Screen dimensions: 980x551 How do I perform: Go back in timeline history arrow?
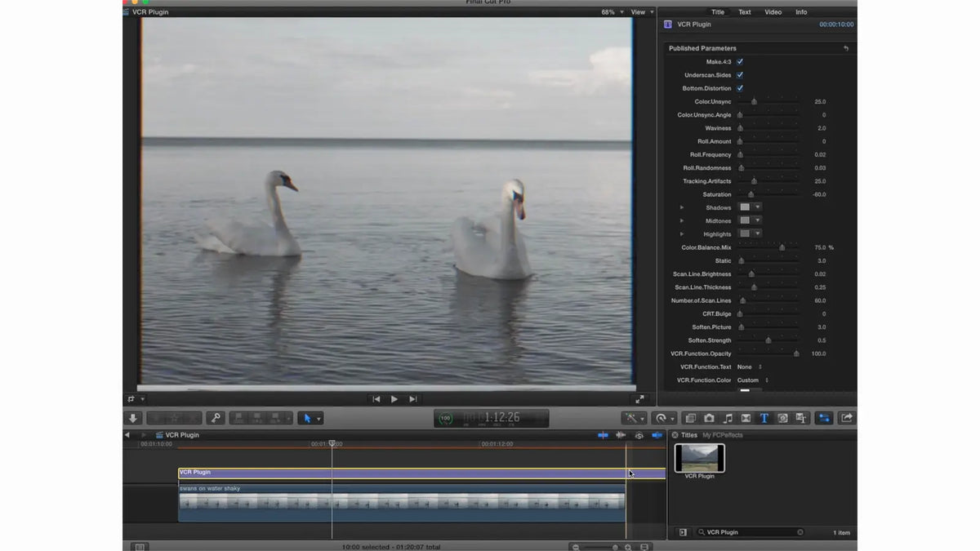point(127,435)
